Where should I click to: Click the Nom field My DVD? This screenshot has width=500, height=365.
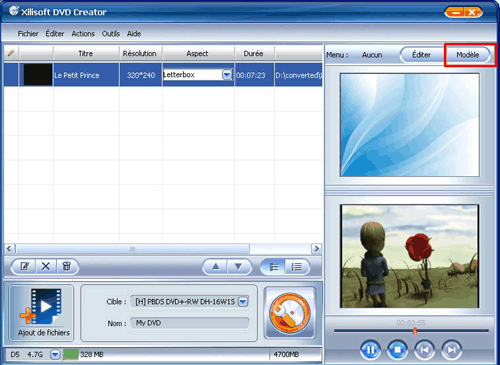click(x=189, y=323)
